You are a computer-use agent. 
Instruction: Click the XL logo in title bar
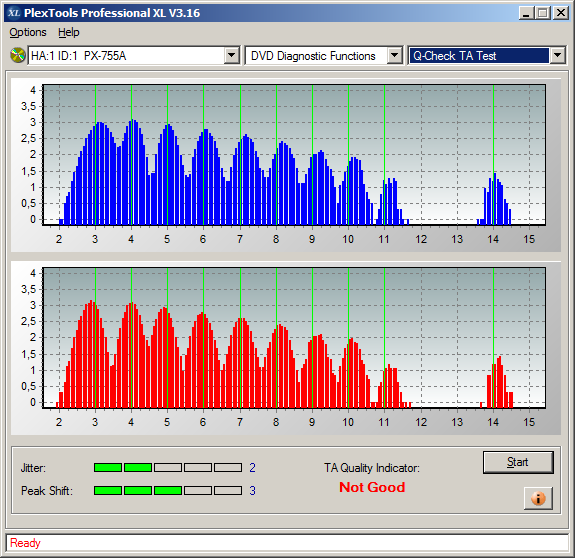pos(14,13)
